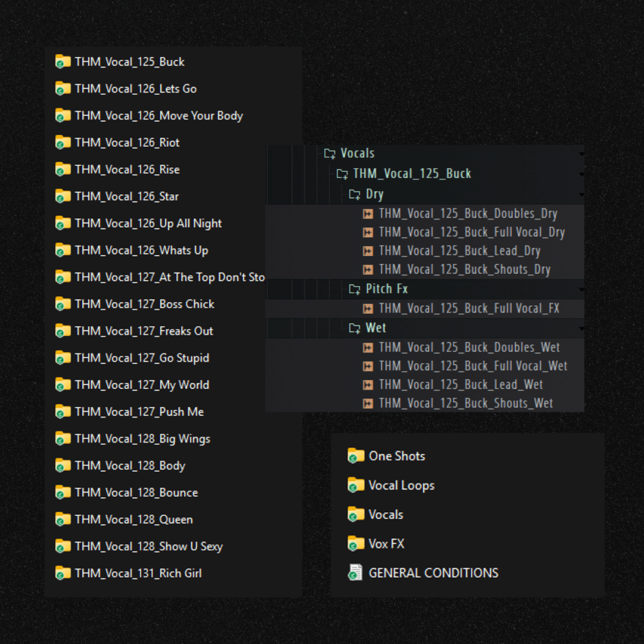The width and height of the screenshot is (644, 644).
Task: Click audio file icon for Buck_Shouts_Wet
Action: coord(369,404)
